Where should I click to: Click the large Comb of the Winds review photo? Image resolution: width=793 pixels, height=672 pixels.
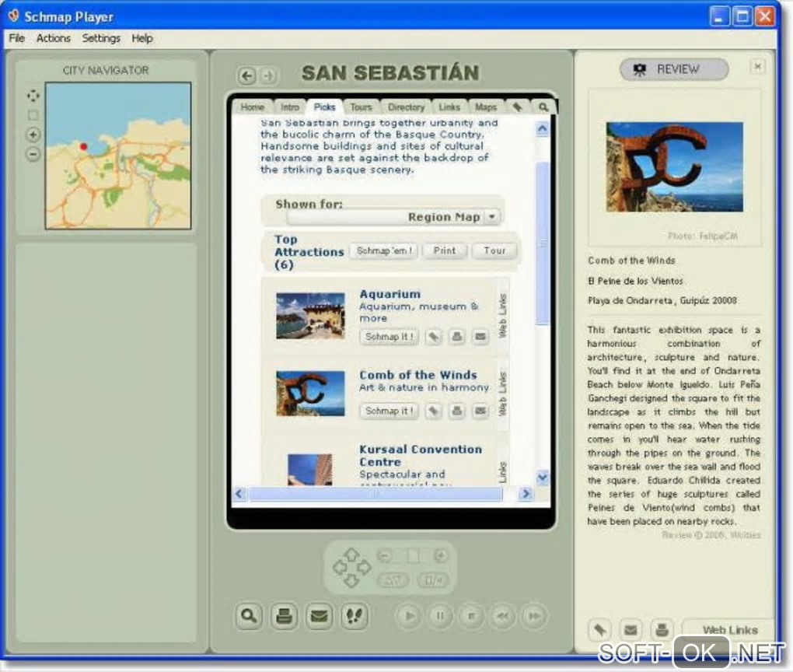pyautogui.click(x=675, y=167)
